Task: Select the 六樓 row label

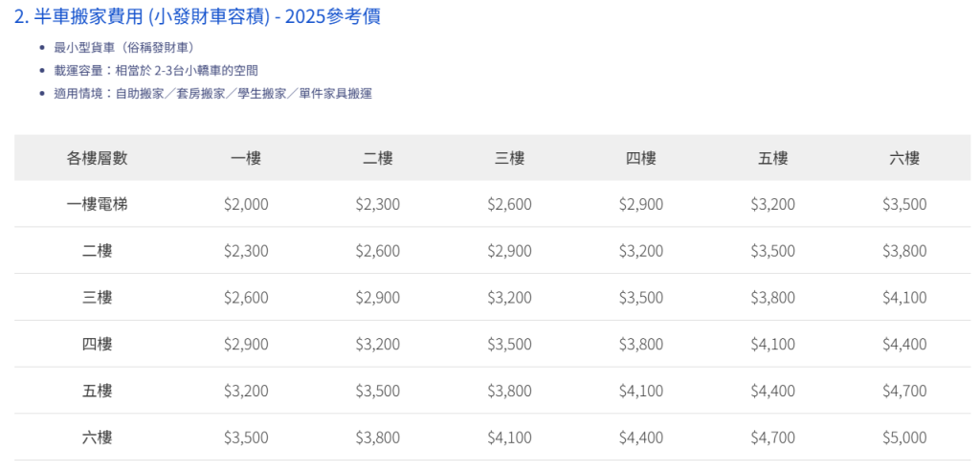Action: (97, 438)
